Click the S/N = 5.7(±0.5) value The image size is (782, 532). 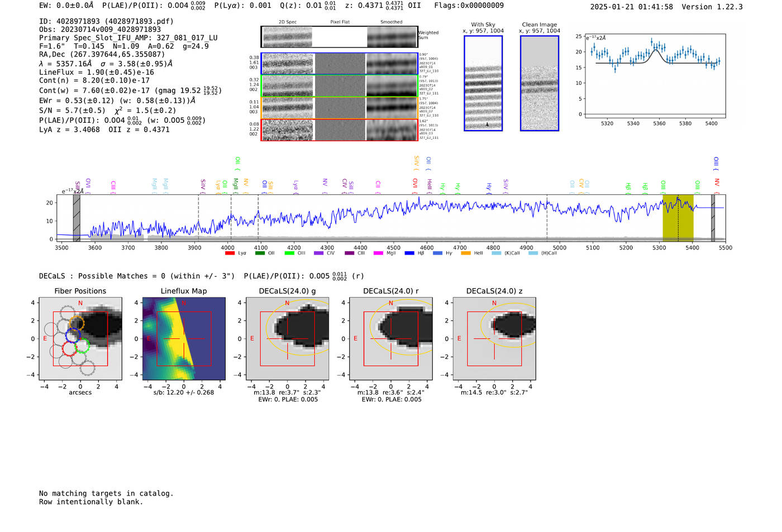72,111
